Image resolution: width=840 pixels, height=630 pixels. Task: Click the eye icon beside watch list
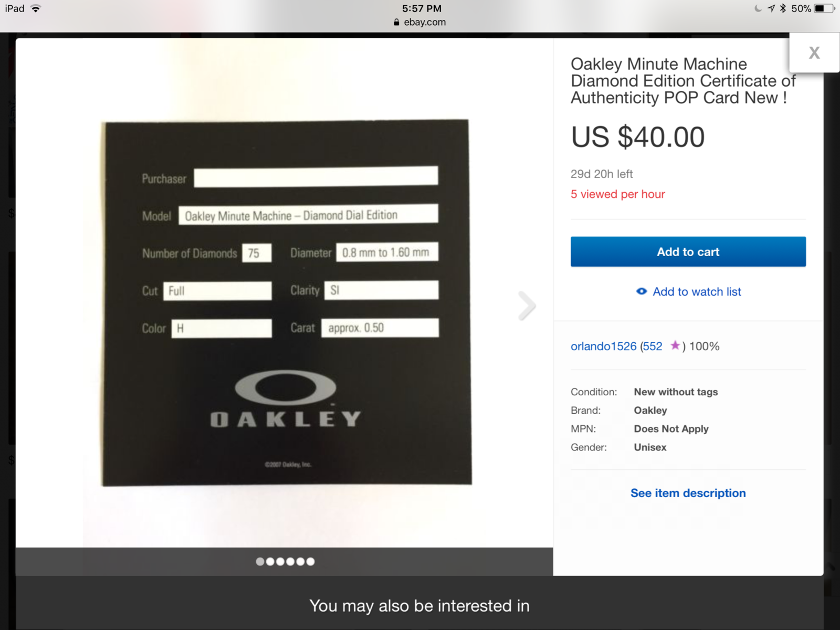point(642,291)
